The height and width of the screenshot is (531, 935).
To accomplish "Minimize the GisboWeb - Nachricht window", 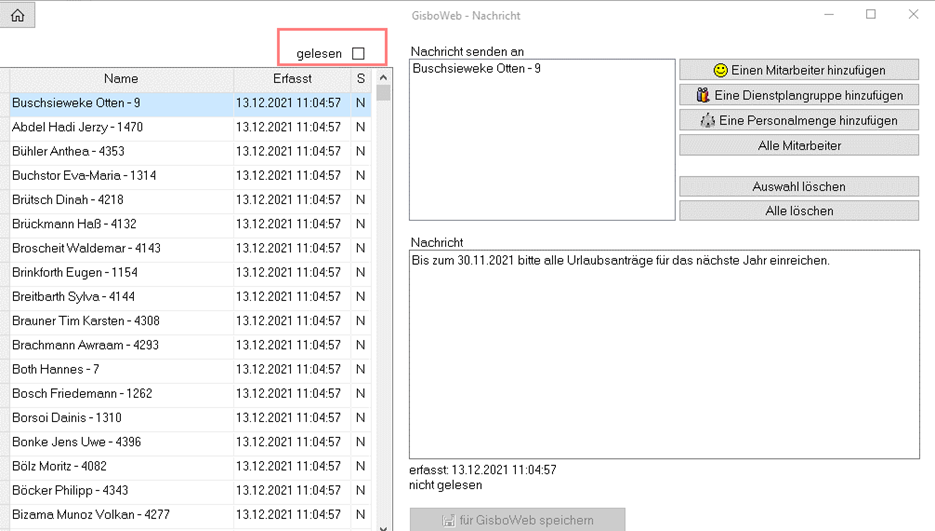I will pyautogui.click(x=829, y=14).
